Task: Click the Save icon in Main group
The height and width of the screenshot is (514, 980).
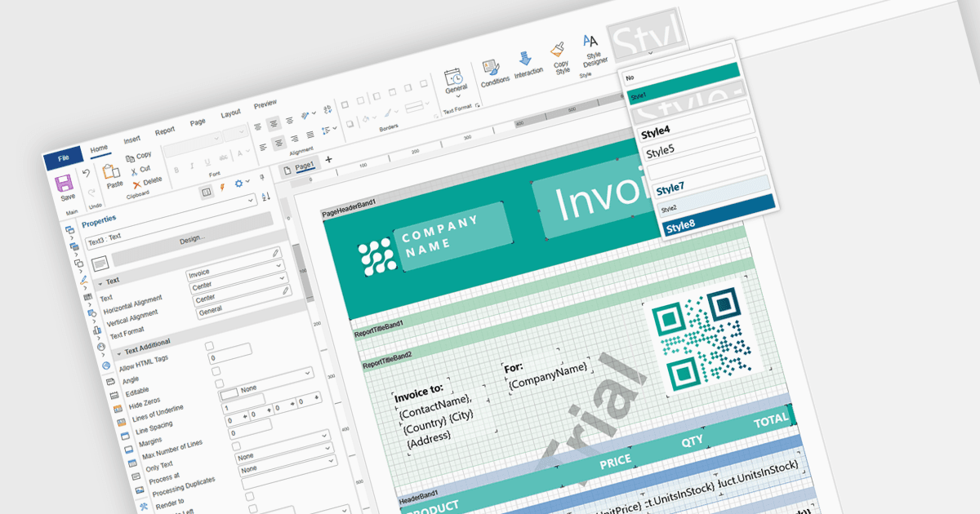Action: coord(66,183)
